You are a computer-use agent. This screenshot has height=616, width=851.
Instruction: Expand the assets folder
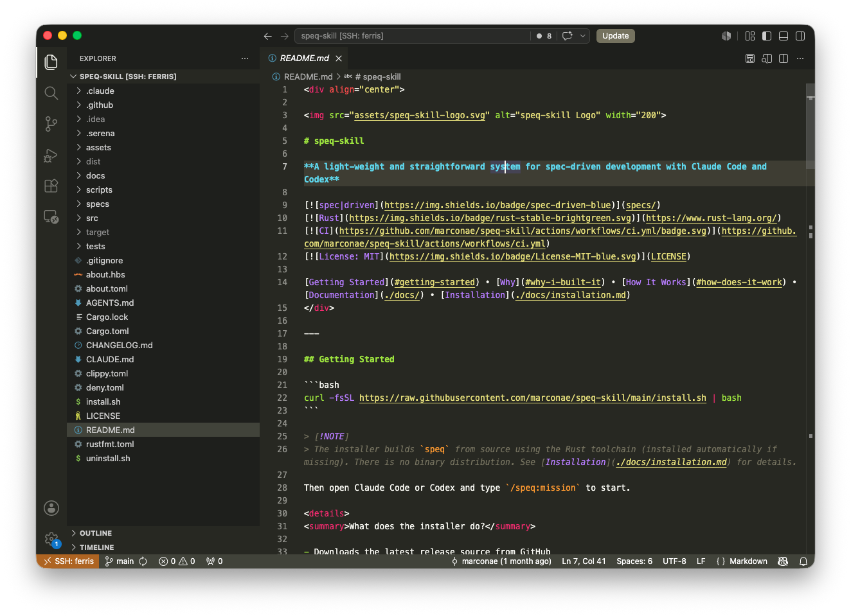point(163,147)
